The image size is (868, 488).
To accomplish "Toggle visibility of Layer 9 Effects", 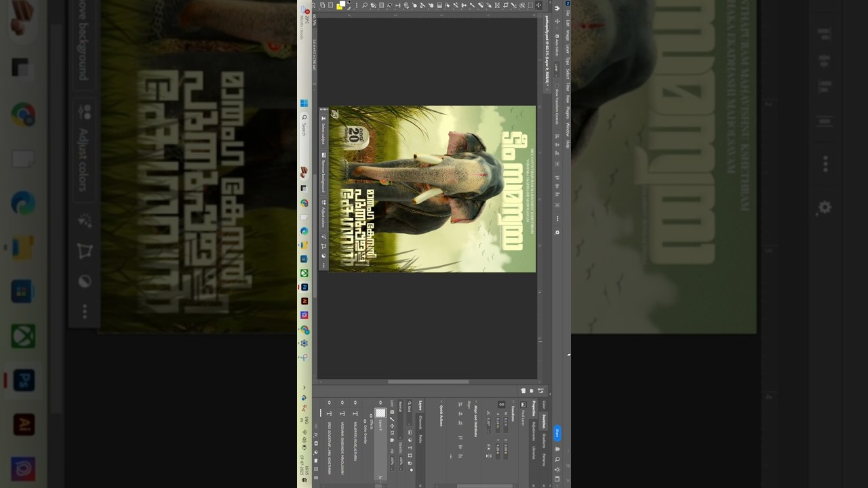I will point(371,415).
